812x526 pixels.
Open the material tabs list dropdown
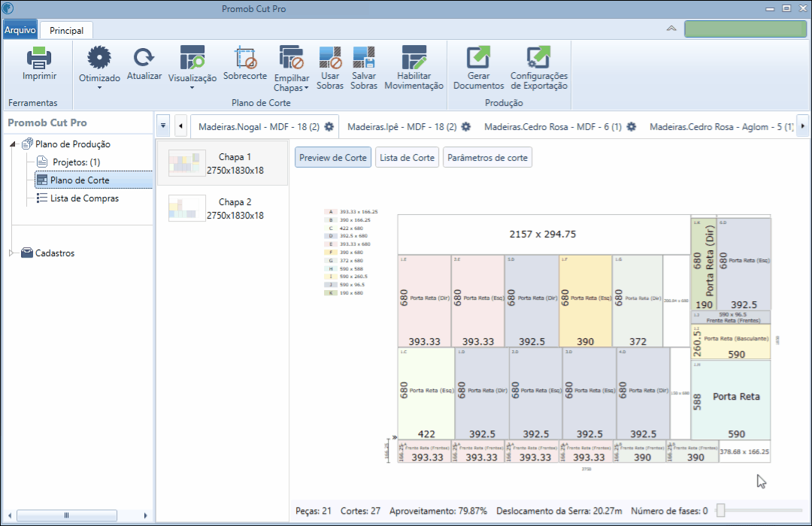point(163,125)
